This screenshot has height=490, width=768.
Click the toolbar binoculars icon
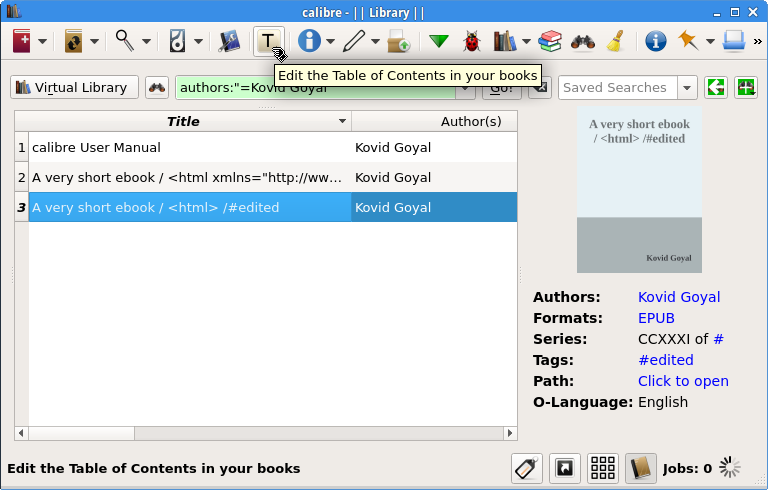(x=583, y=42)
